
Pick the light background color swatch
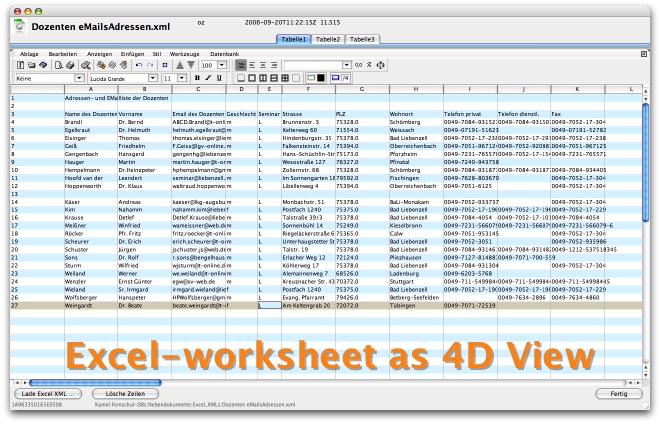311,78
